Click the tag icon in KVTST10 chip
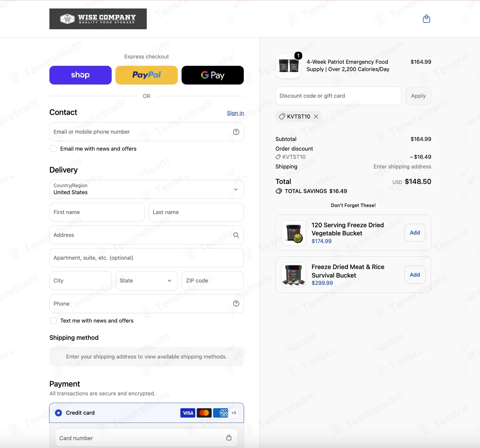480x448 pixels. click(x=282, y=116)
